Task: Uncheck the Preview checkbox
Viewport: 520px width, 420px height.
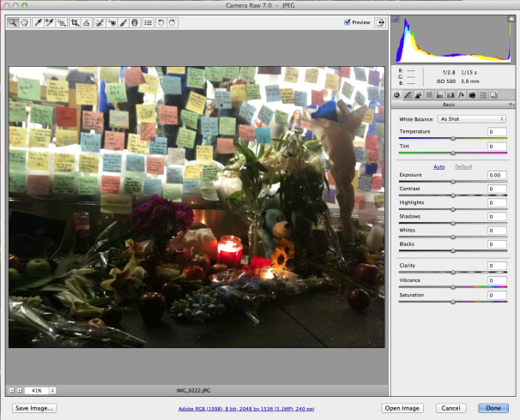Action: pos(348,22)
